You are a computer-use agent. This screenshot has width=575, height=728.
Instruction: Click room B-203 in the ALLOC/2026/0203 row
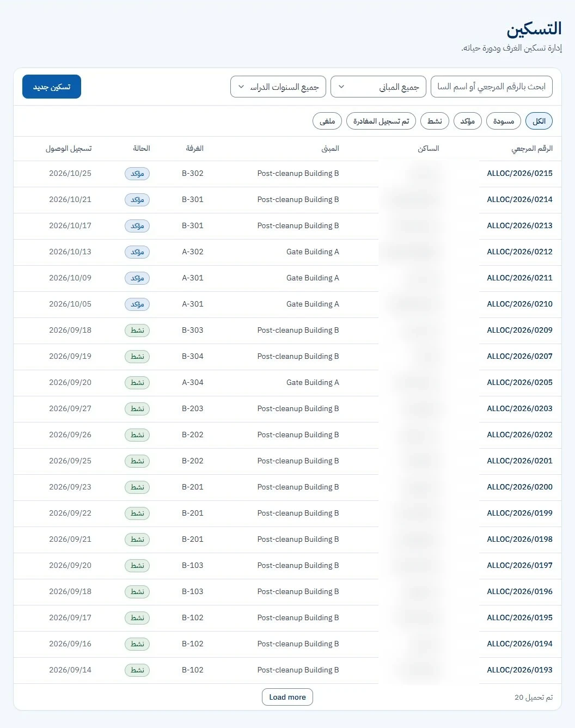193,408
